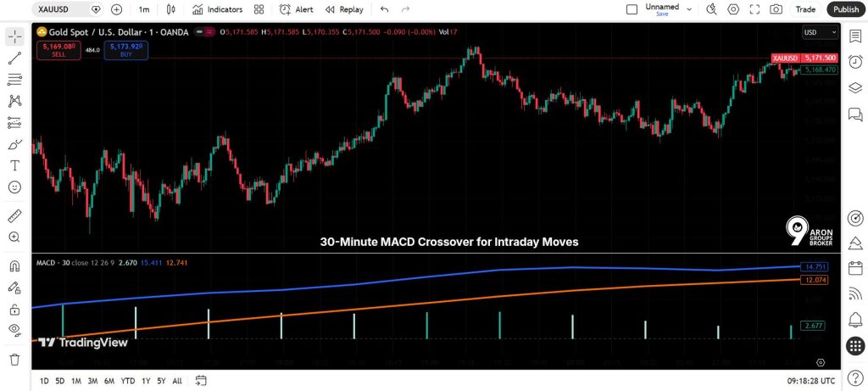
Task: Open the emoji icons tool
Action: (x=15, y=187)
